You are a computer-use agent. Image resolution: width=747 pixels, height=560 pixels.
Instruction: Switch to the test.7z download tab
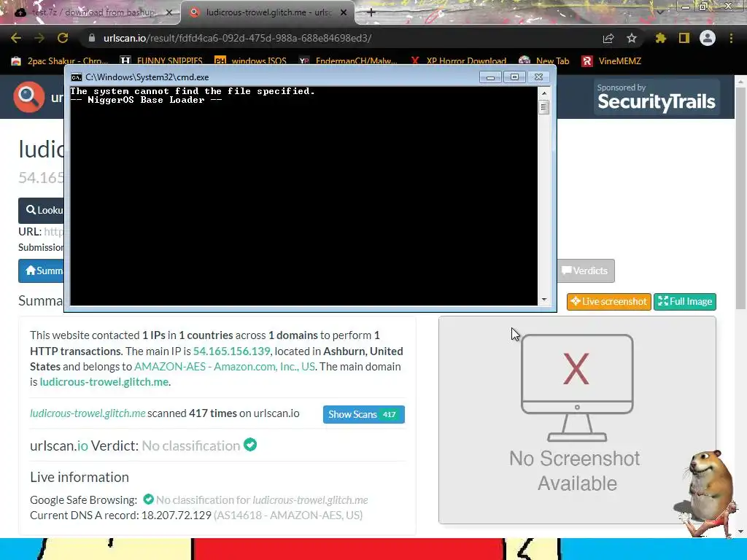(x=90, y=13)
